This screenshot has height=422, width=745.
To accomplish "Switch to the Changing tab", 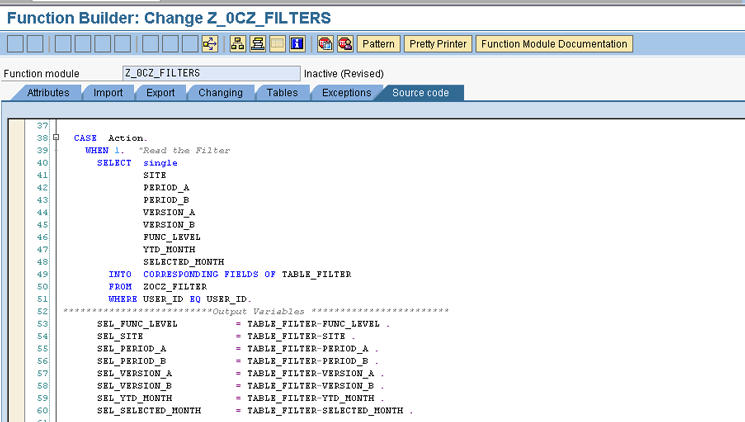I will coord(220,93).
